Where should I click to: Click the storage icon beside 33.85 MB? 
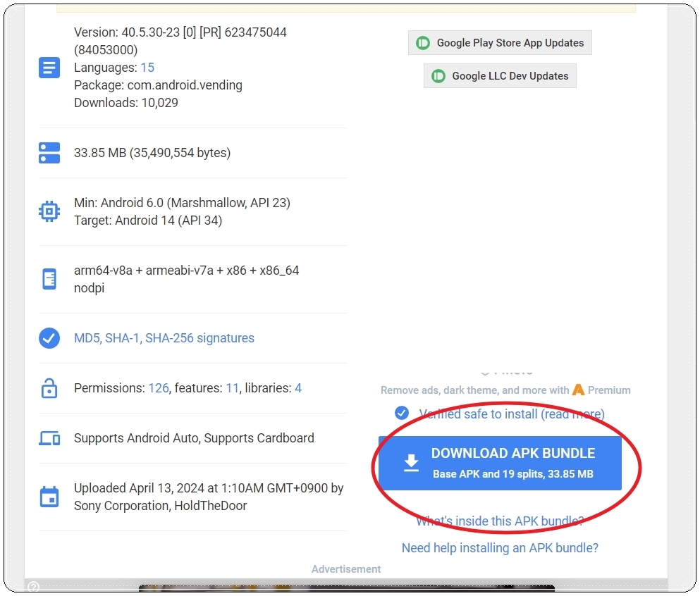pyautogui.click(x=49, y=153)
